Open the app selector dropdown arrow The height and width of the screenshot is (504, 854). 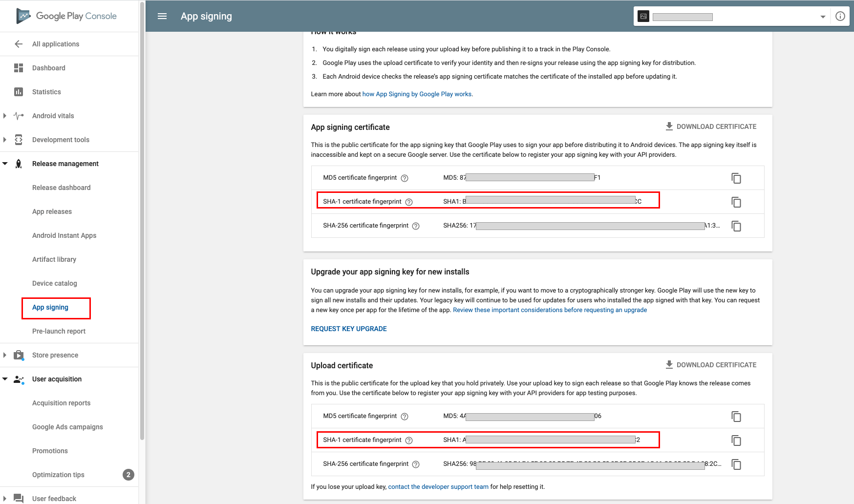point(823,17)
